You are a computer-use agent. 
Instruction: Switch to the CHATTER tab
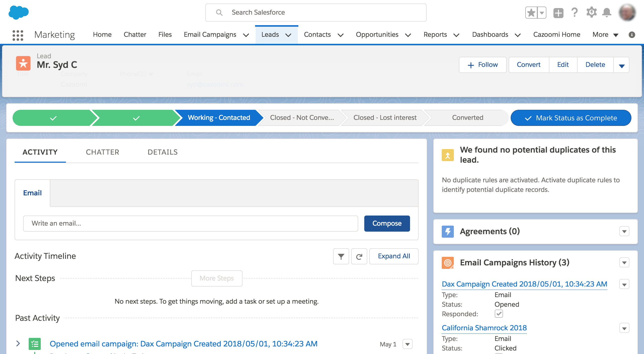tap(102, 152)
